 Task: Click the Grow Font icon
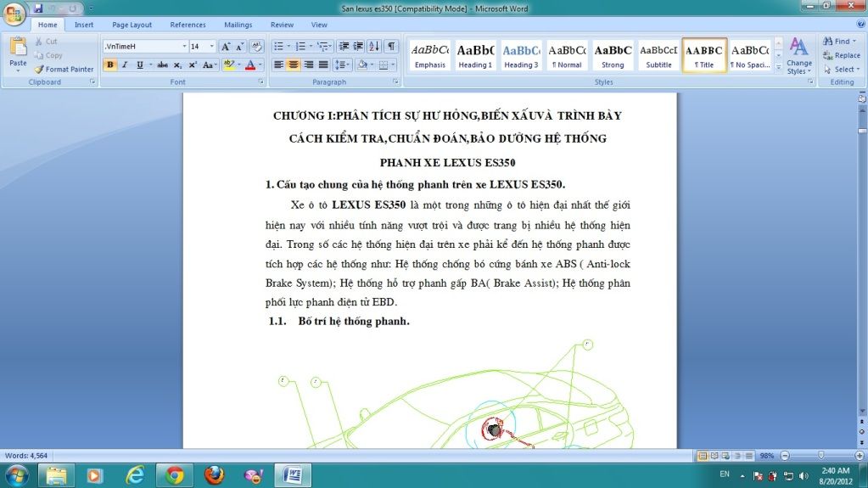[x=226, y=47]
